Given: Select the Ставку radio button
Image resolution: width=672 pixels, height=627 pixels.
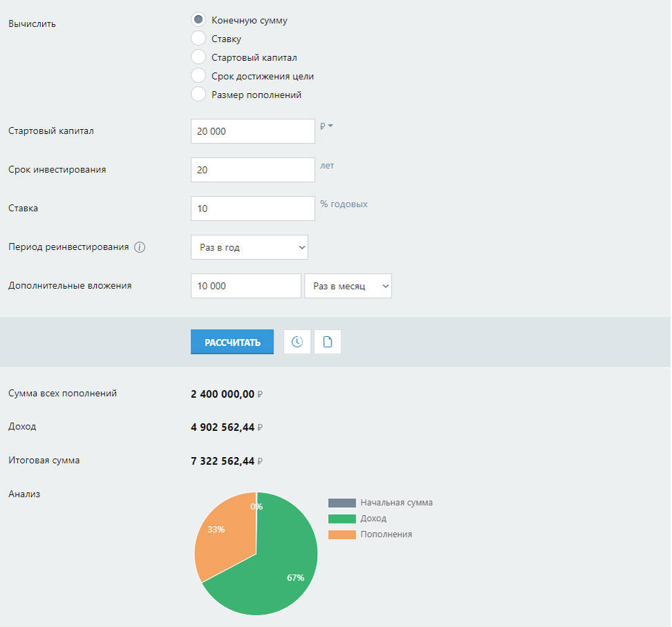Looking at the screenshot, I should point(198,38).
